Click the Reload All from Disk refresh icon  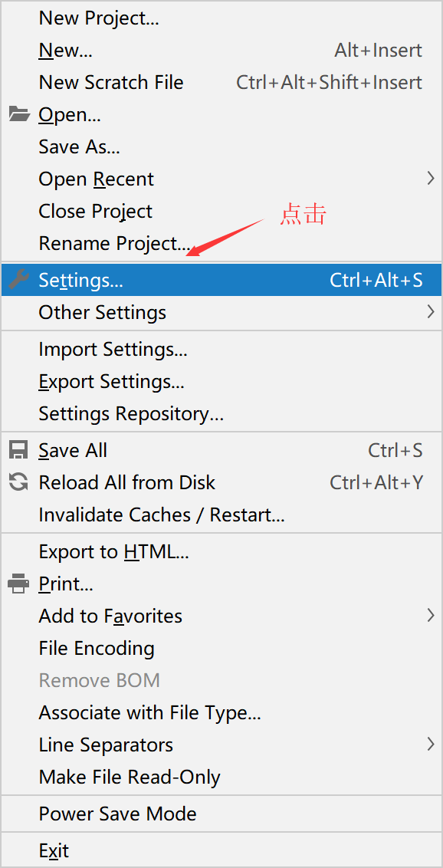(18, 482)
